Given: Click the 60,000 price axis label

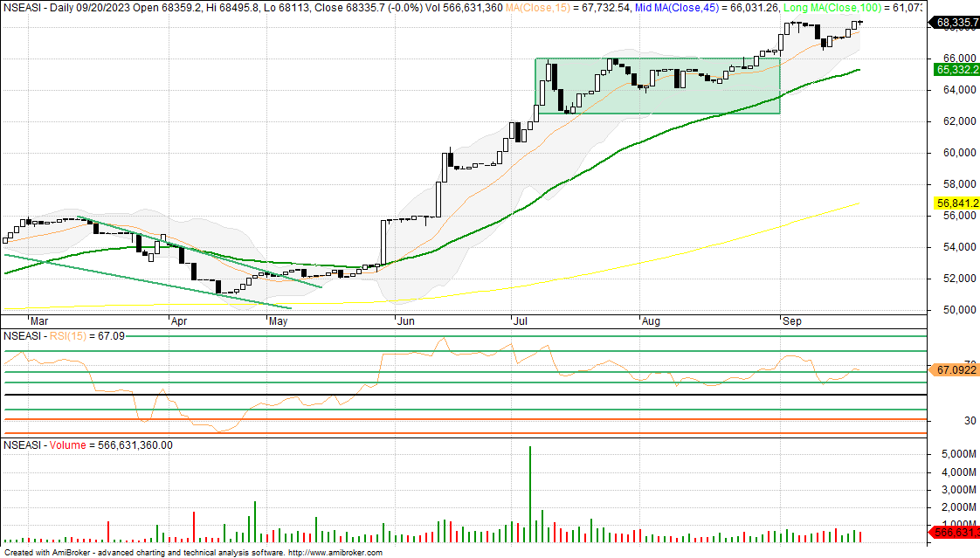Looking at the screenshot, I should click(x=958, y=153).
